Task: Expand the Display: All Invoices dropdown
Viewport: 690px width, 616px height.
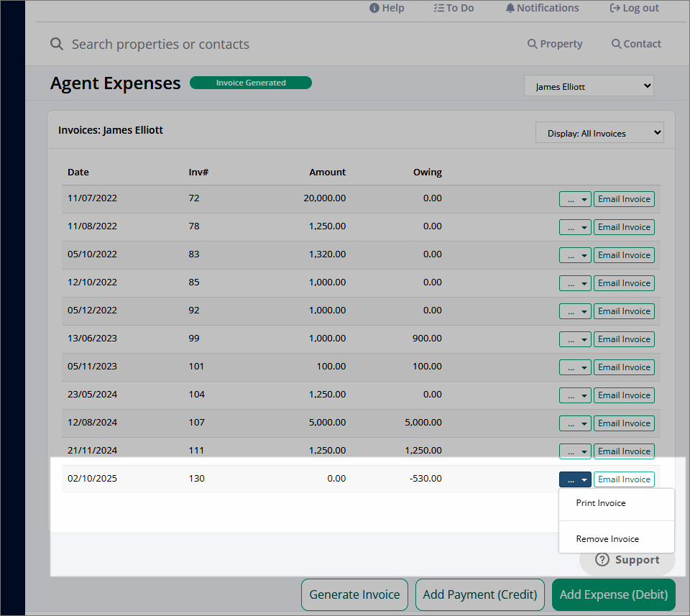Action: pos(599,133)
